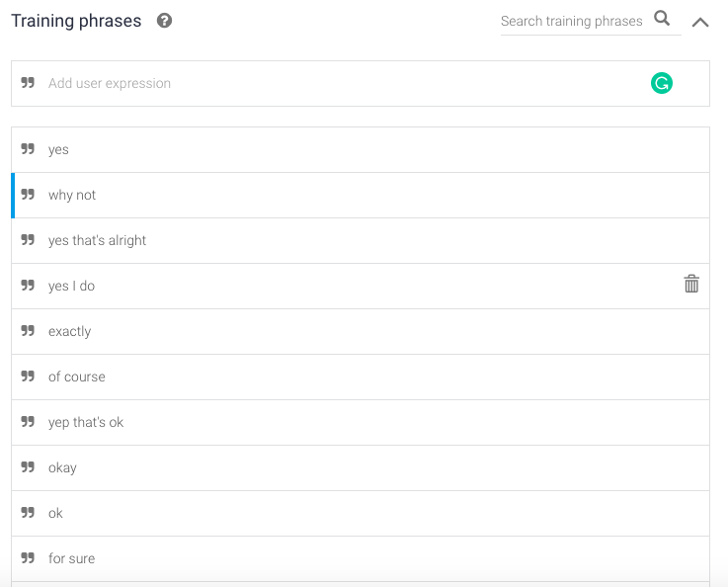
Task: Delete the "yes I do" phrase
Action: [x=691, y=284]
